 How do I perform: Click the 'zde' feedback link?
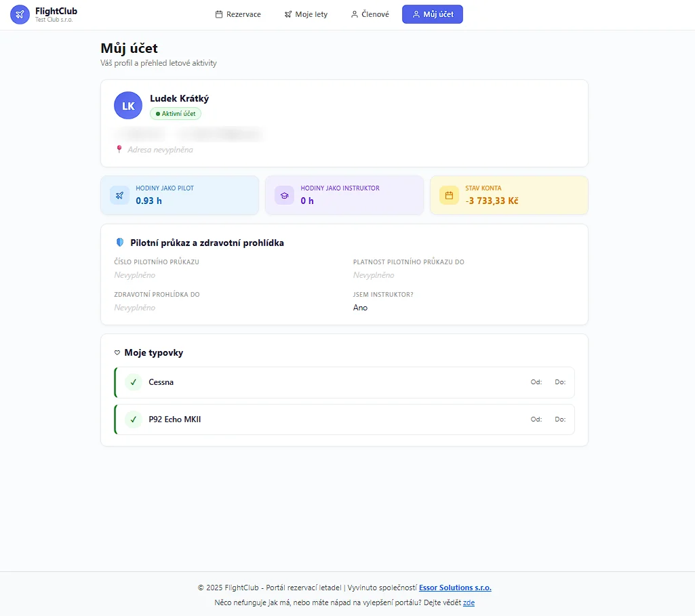[469, 602]
